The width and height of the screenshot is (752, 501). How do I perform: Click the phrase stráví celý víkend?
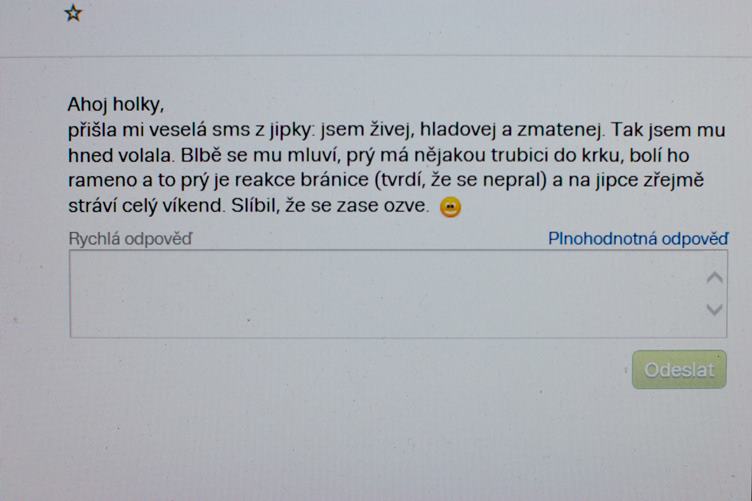(x=146, y=206)
